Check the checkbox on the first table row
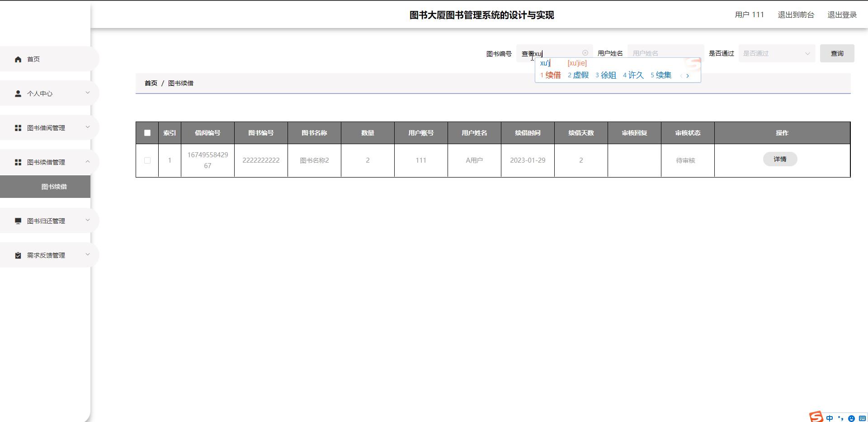This screenshot has width=868, height=422. click(147, 160)
